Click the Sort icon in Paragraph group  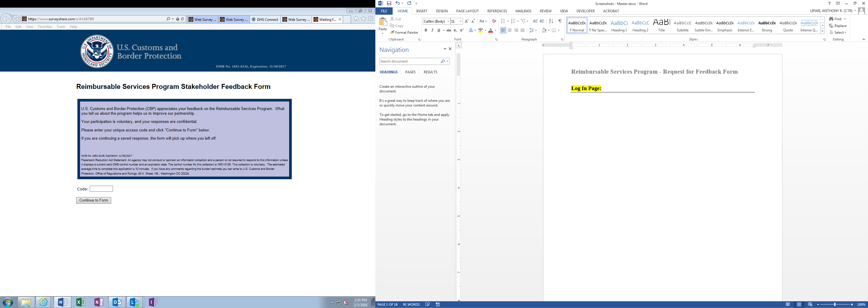point(551,21)
